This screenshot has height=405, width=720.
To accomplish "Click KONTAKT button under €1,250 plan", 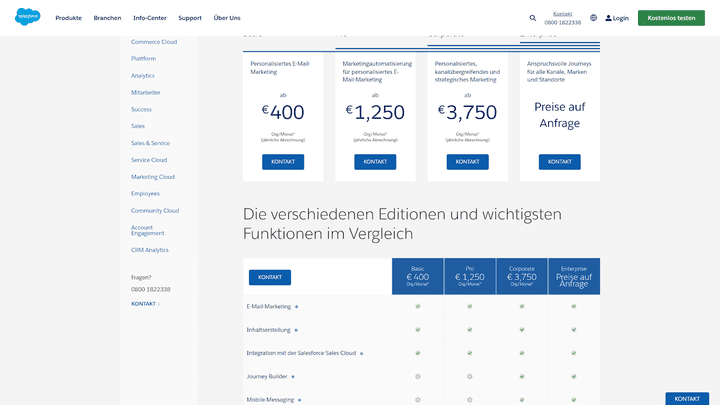I will [x=375, y=162].
